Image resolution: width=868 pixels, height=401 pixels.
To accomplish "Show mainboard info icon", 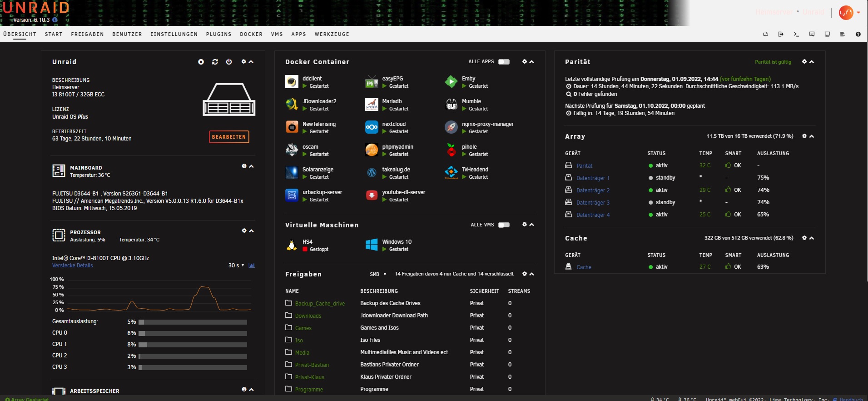I will tap(244, 166).
